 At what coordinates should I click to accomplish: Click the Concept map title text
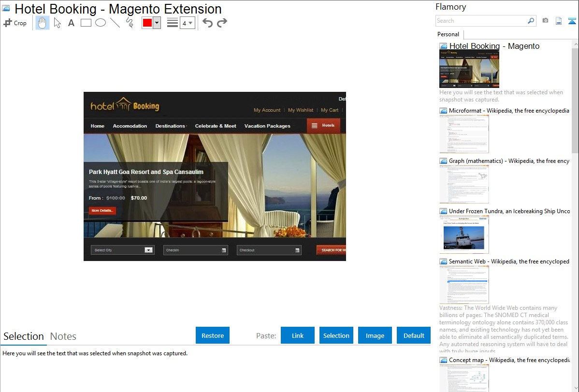(x=509, y=360)
